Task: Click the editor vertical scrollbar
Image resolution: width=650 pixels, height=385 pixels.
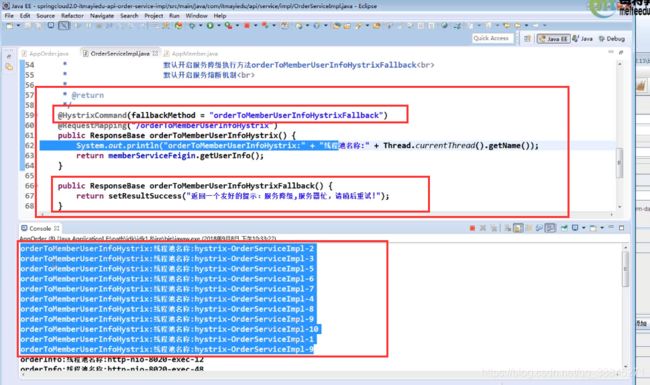Action: [620, 162]
